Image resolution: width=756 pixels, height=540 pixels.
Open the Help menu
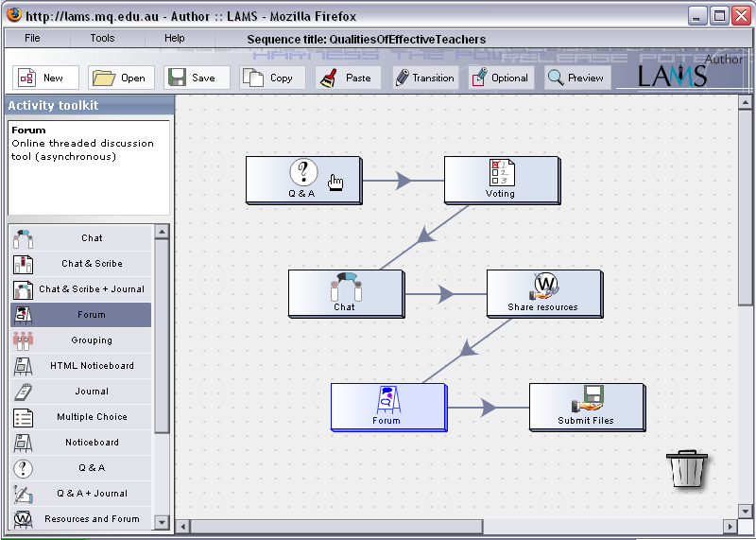tap(175, 39)
